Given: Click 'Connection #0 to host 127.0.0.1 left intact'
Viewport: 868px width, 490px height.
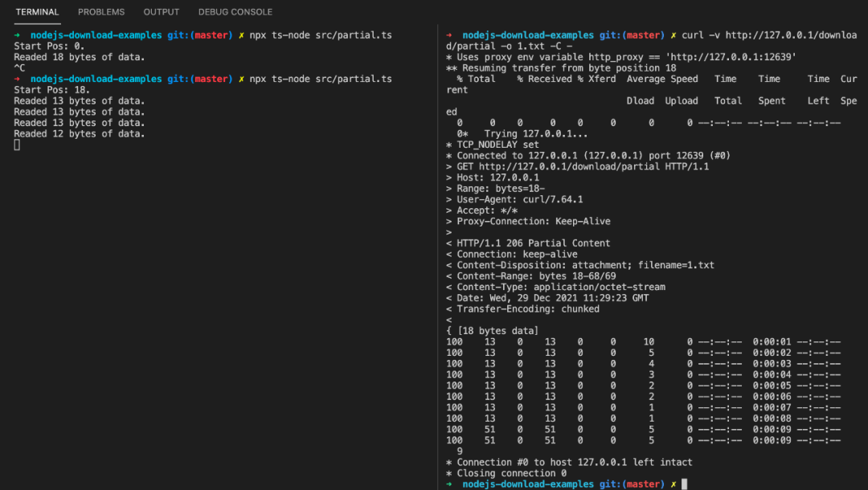Looking at the screenshot, I should 569,463.
